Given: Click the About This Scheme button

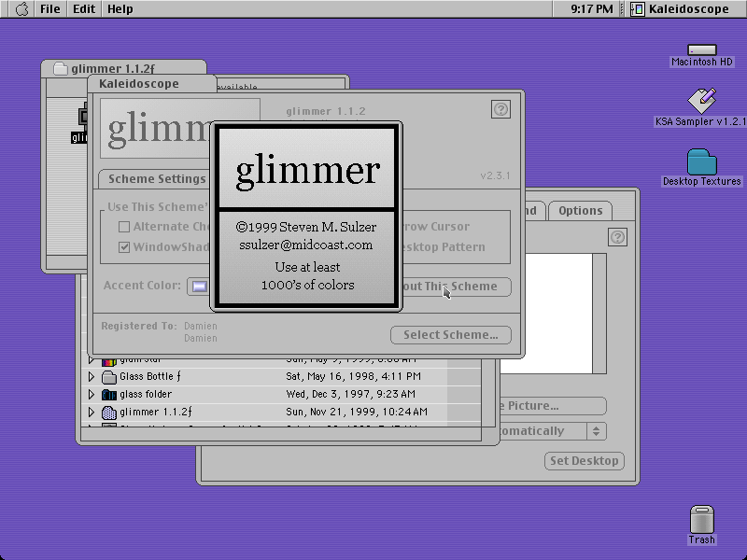Looking at the screenshot, I should tap(457, 287).
